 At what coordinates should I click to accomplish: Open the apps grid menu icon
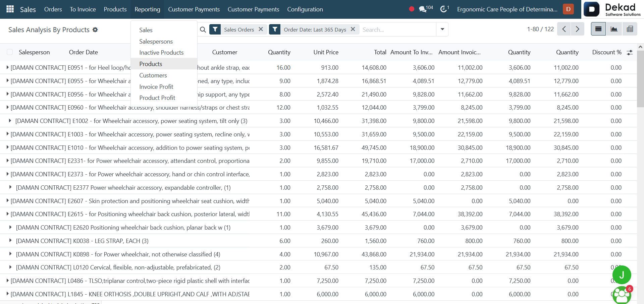(x=10, y=9)
